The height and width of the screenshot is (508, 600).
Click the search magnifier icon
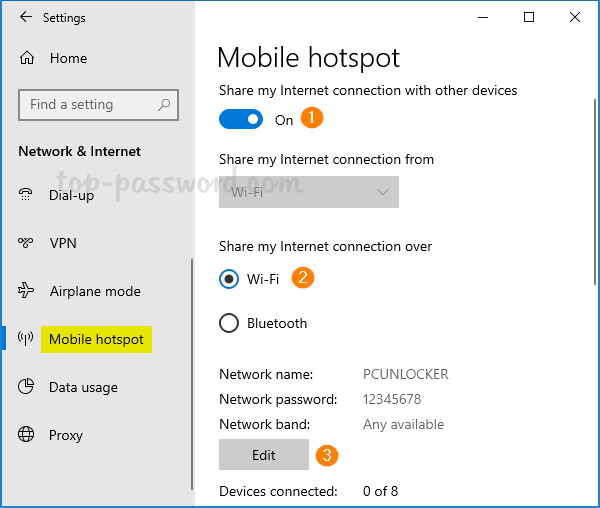[164, 104]
